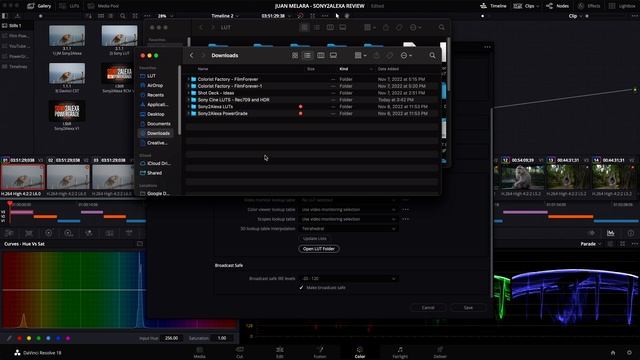The width and height of the screenshot is (640, 360).
Task: Click Cancel in the settings dialog
Action: [x=428, y=308]
